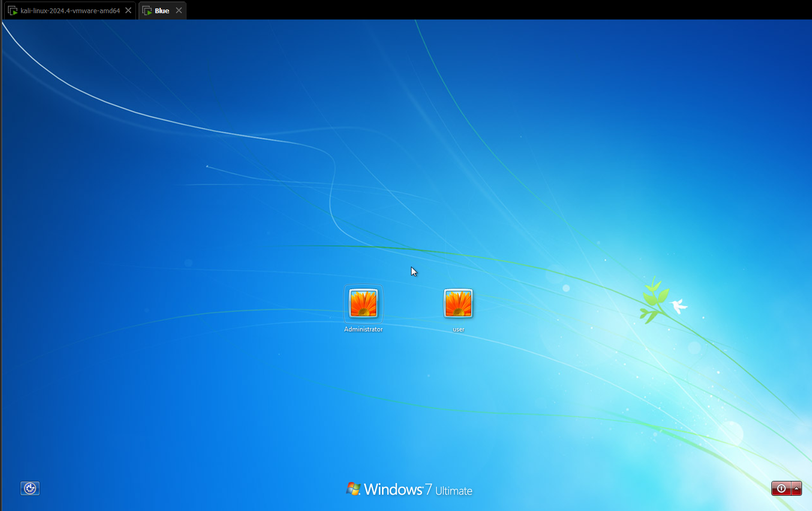The image size is (812, 511).
Task: Open the Ease of Access button
Action: click(30, 488)
